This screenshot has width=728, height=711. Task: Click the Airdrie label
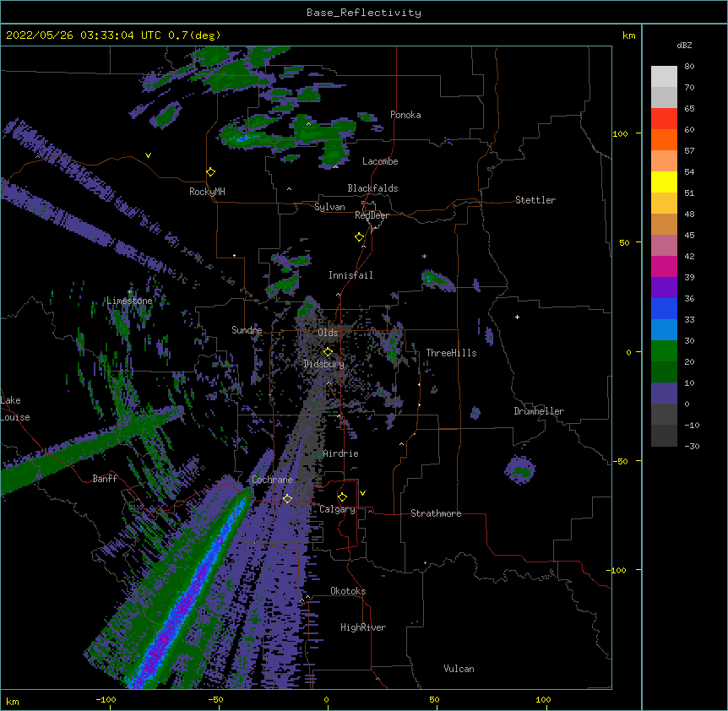[x=341, y=453]
